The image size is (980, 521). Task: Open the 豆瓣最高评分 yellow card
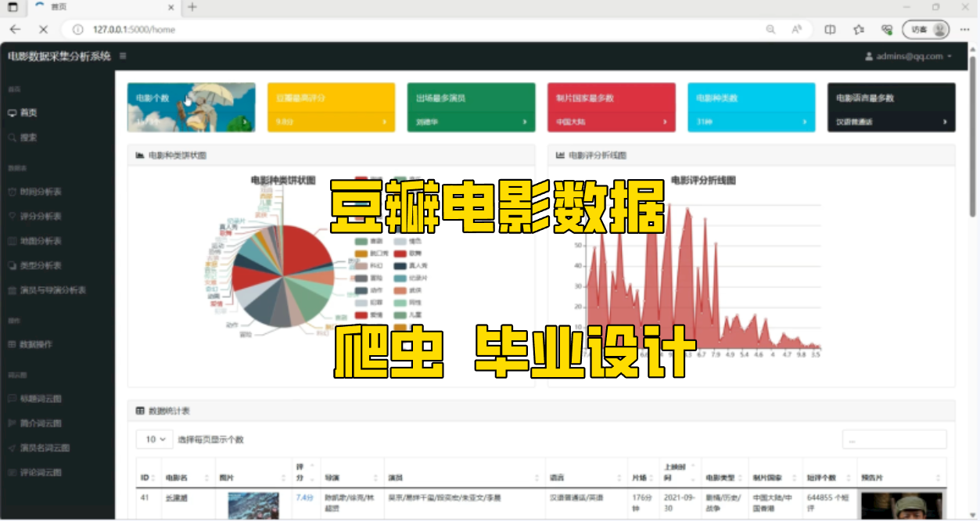coord(331,107)
